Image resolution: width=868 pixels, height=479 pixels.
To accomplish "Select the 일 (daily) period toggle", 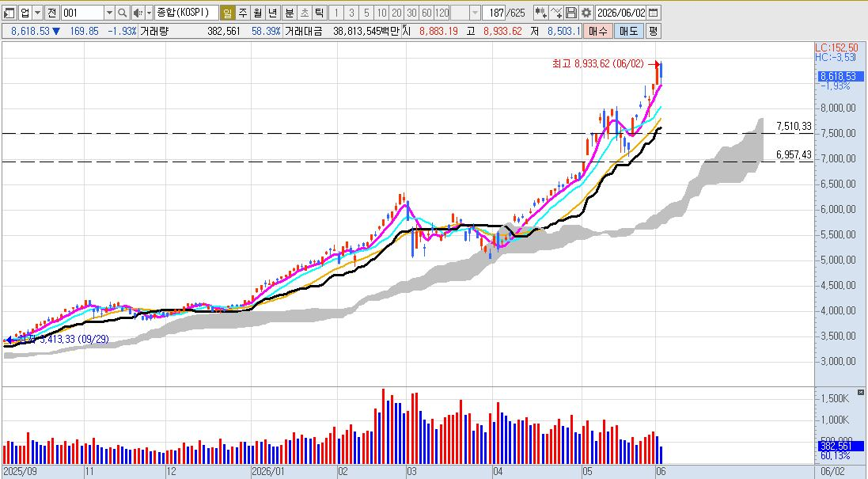I will click(x=228, y=12).
